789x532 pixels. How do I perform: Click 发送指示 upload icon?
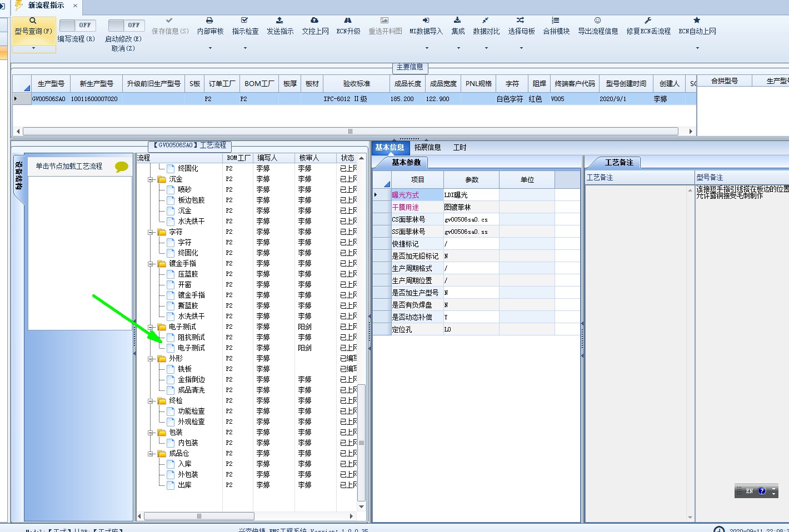coord(279,21)
